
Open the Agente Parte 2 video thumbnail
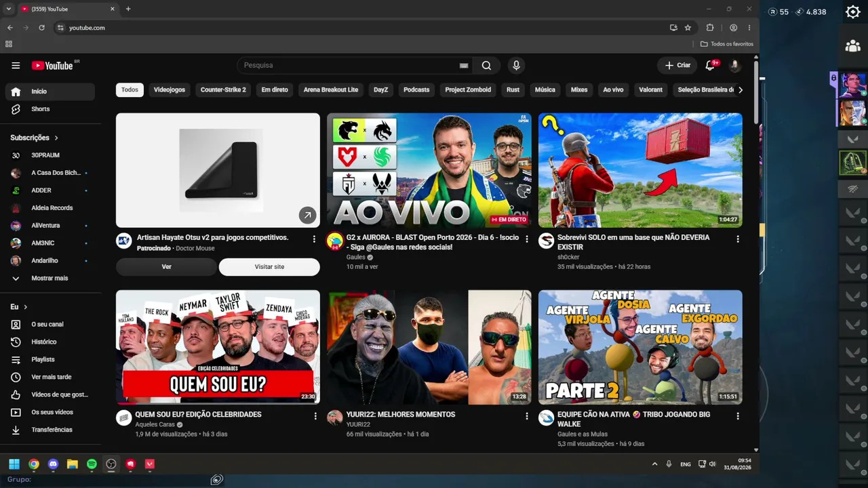640,347
